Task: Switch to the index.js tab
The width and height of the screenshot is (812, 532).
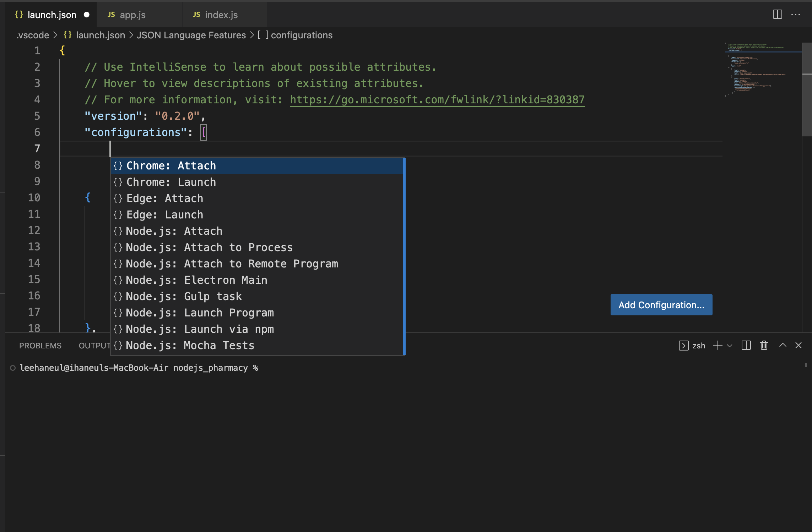Action: click(225, 15)
